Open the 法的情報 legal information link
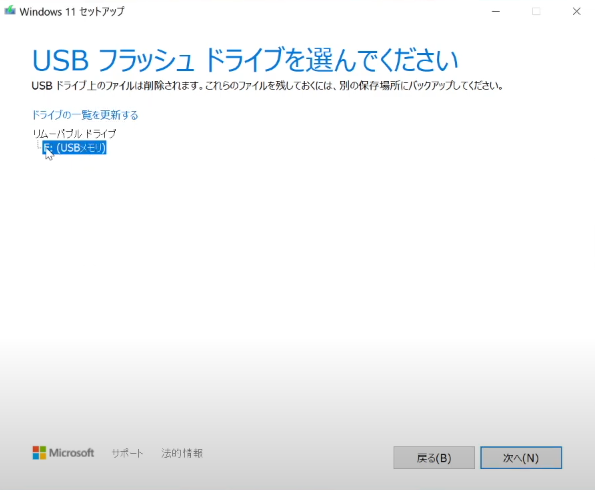The width and height of the screenshot is (595, 490). (182, 453)
